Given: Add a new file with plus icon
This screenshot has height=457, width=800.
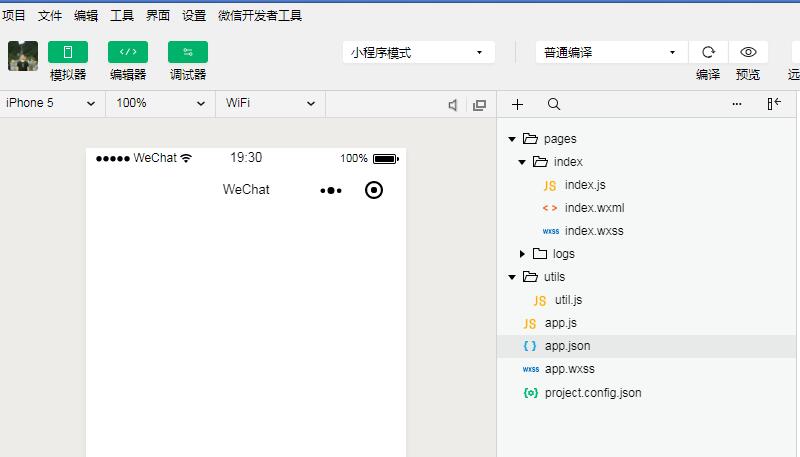Looking at the screenshot, I should [517, 105].
